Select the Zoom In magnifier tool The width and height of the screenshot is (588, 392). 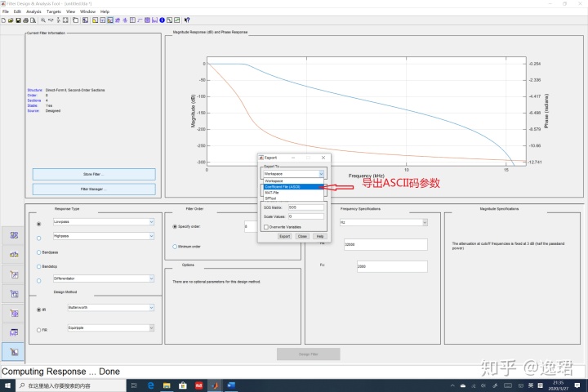tap(43, 20)
